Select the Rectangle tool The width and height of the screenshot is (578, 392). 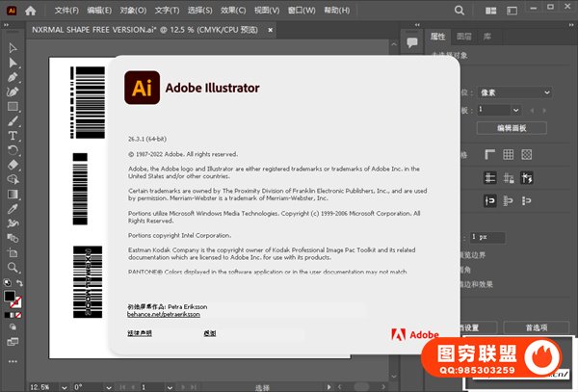click(x=13, y=106)
